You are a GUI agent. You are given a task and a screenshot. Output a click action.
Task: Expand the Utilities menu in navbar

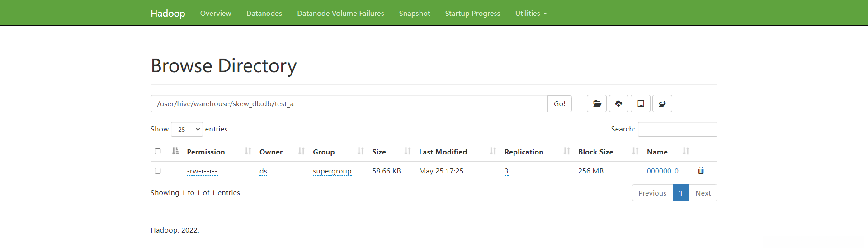pos(531,14)
